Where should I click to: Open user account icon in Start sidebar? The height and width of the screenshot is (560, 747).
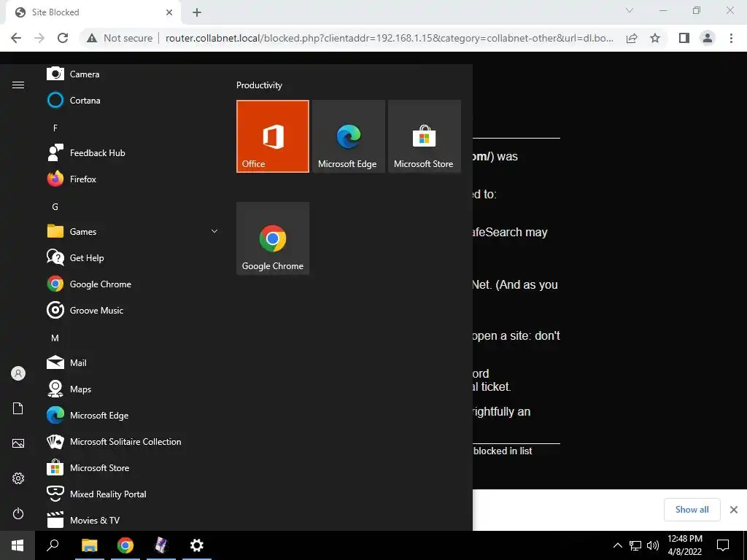(18, 373)
